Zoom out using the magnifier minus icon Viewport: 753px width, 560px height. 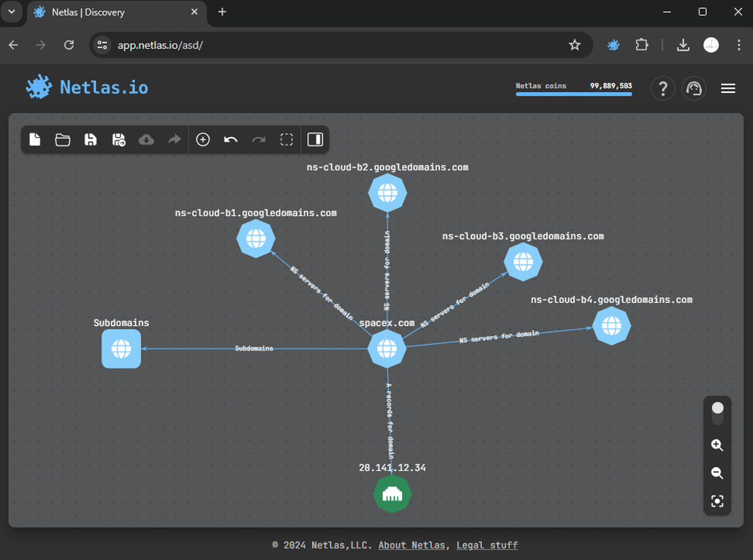coord(717,473)
